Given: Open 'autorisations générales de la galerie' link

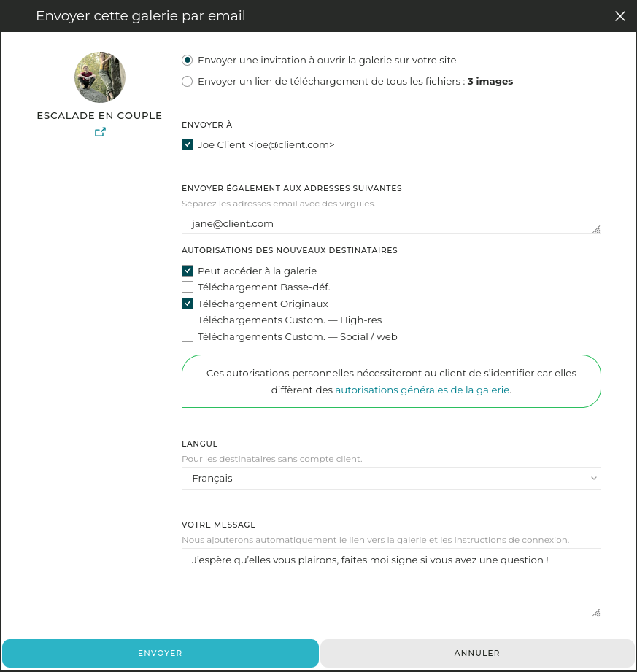Looking at the screenshot, I should pos(422,390).
